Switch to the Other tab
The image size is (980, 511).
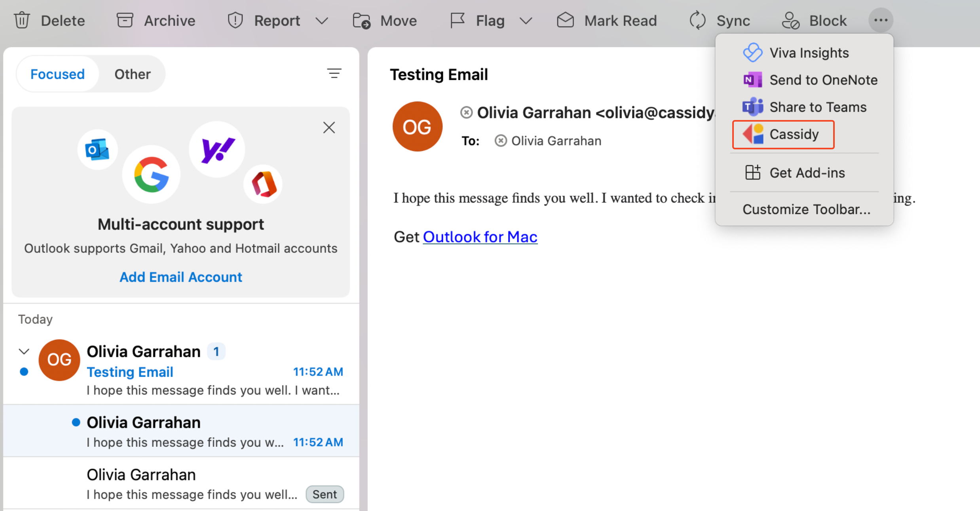tap(132, 74)
